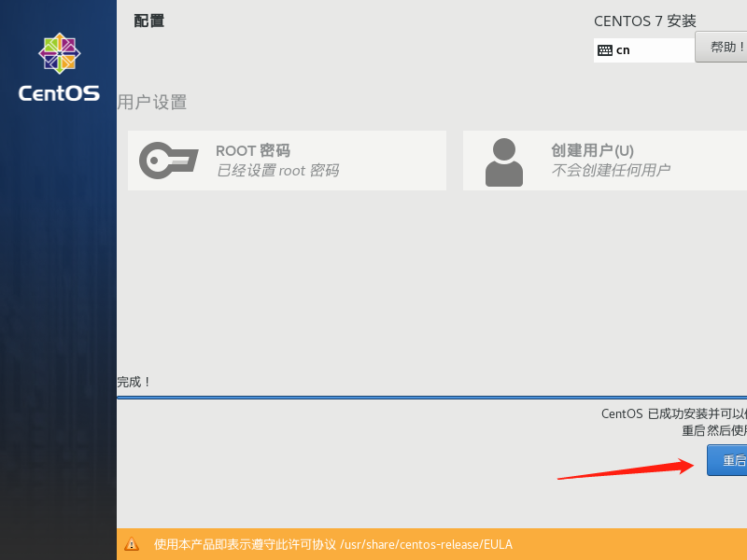Click the layout switcher showing cn

click(644, 49)
